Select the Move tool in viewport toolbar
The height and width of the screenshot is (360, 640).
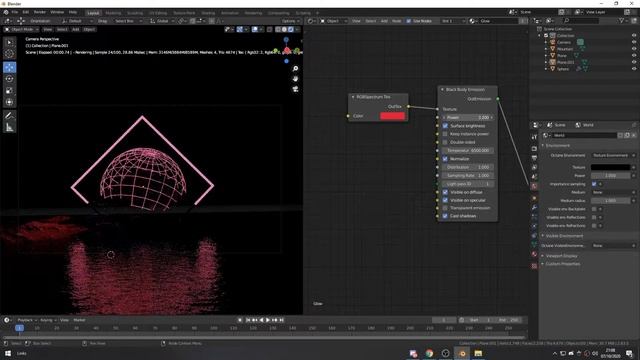[x=10, y=67]
